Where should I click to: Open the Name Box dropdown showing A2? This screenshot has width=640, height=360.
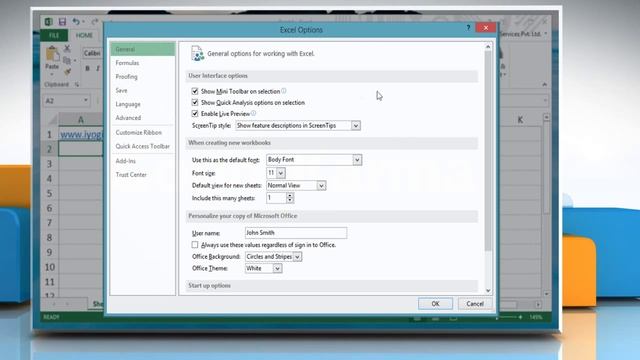86,100
